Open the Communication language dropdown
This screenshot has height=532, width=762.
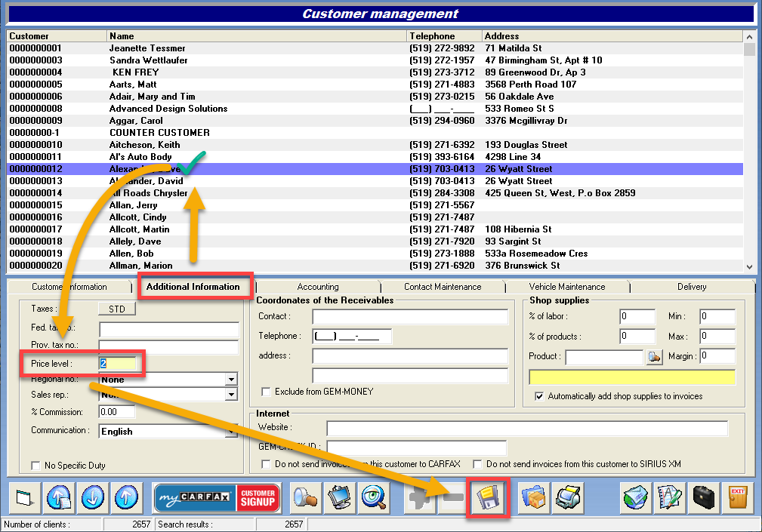coord(230,432)
